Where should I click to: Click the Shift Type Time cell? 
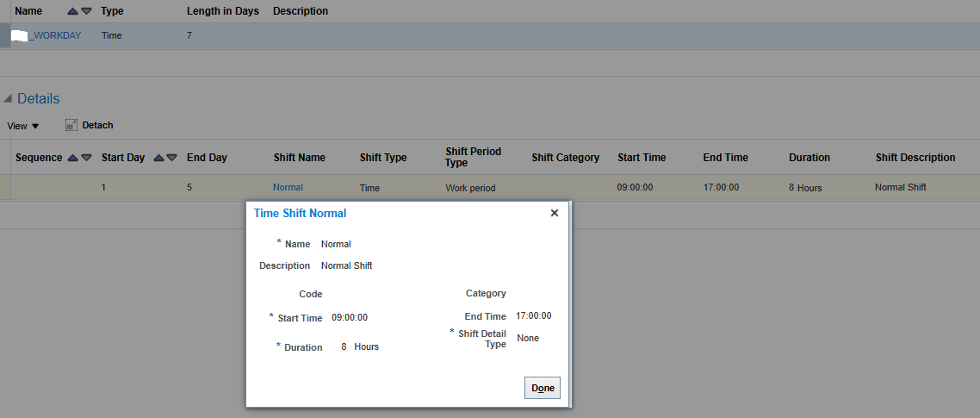[369, 188]
